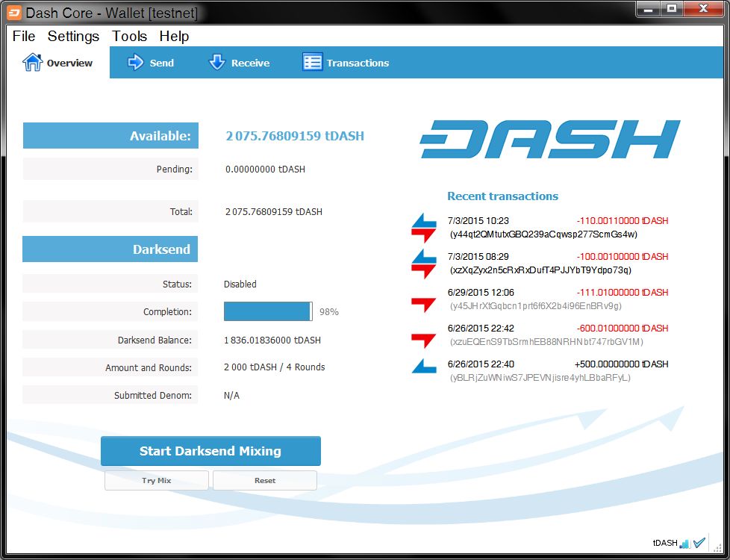The width and height of the screenshot is (730, 560).
Task: Click the 98% completion text
Action: click(x=329, y=312)
